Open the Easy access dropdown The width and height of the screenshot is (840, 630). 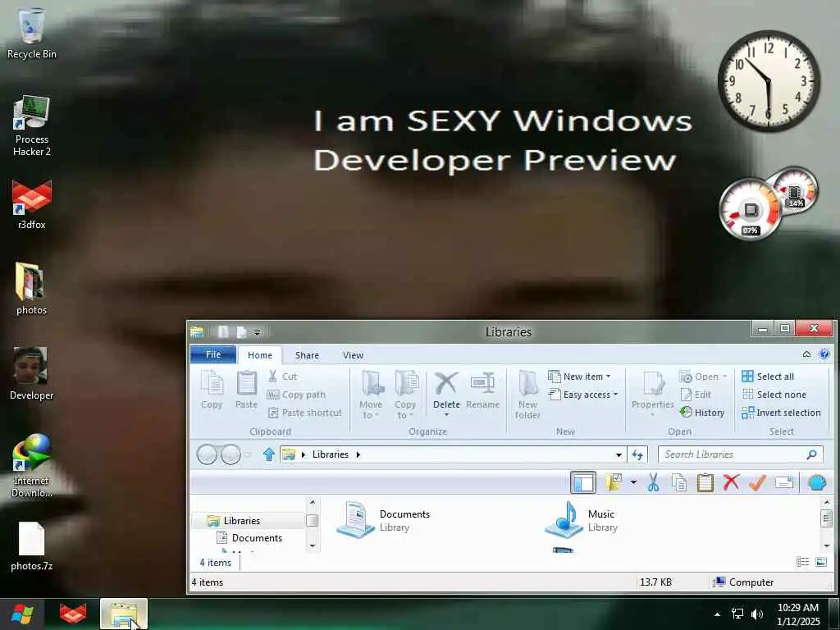coord(583,395)
